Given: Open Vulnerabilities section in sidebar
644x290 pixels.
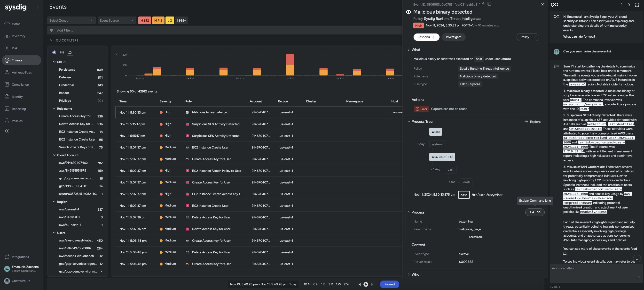Looking at the screenshot, I should tap(21, 72).
